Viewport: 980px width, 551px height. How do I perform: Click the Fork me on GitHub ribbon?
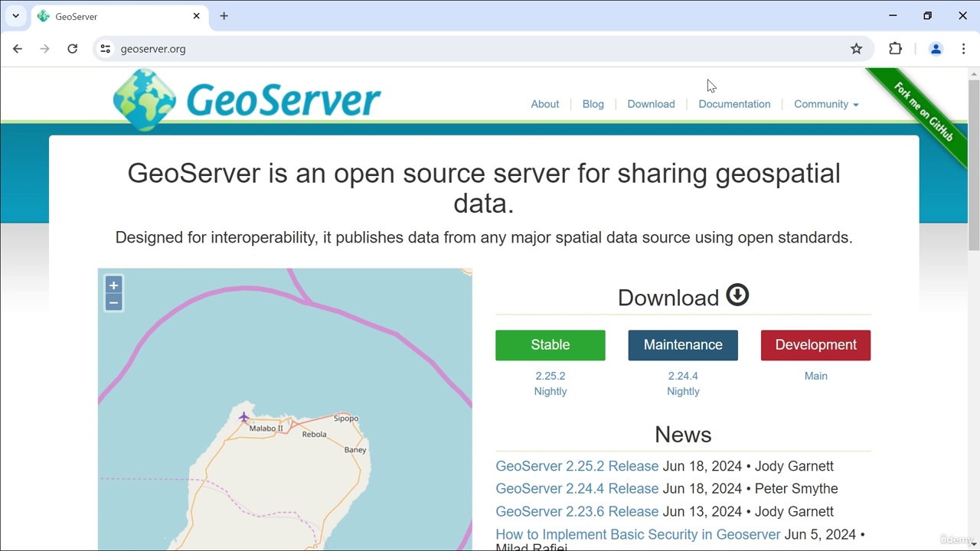923,112
